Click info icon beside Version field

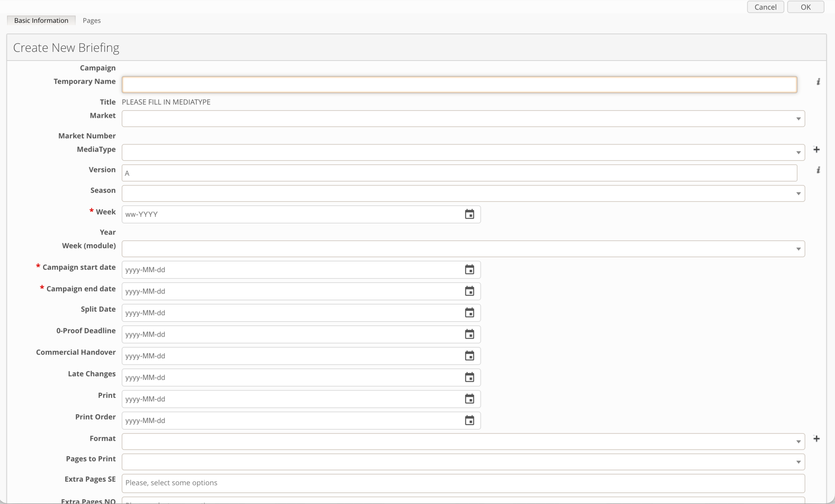coord(818,170)
